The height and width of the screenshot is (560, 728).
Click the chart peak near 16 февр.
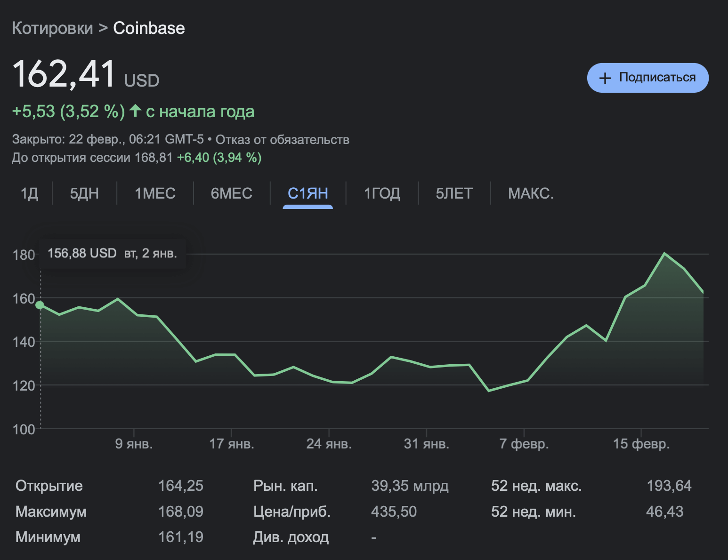[x=664, y=254]
